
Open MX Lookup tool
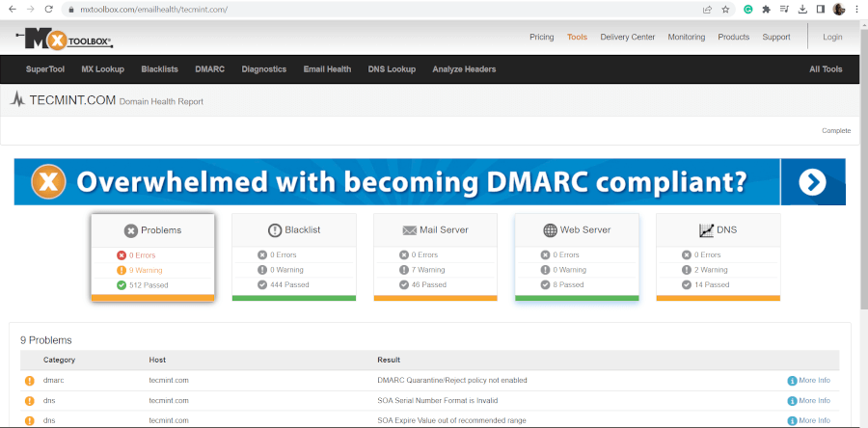103,69
